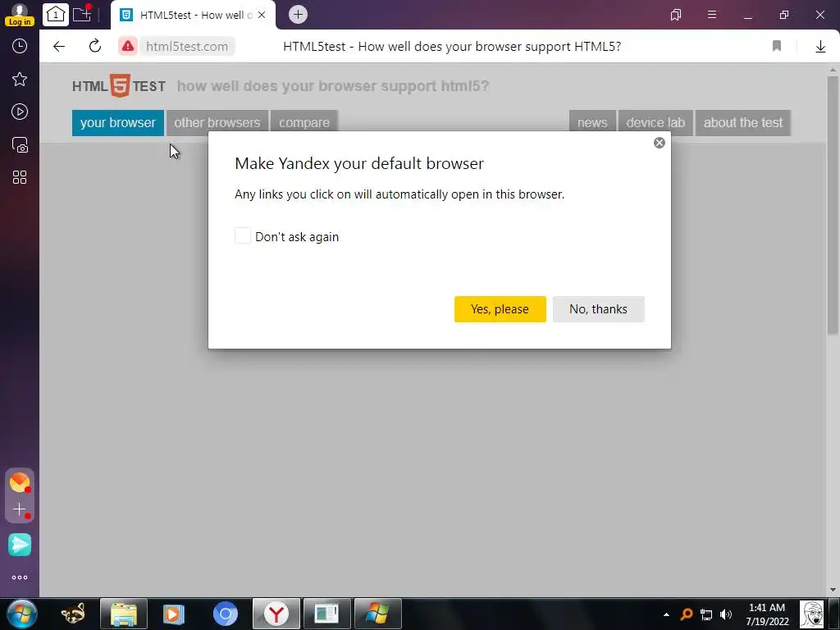Open the media player taskbar icon
840x630 pixels.
tap(174, 614)
